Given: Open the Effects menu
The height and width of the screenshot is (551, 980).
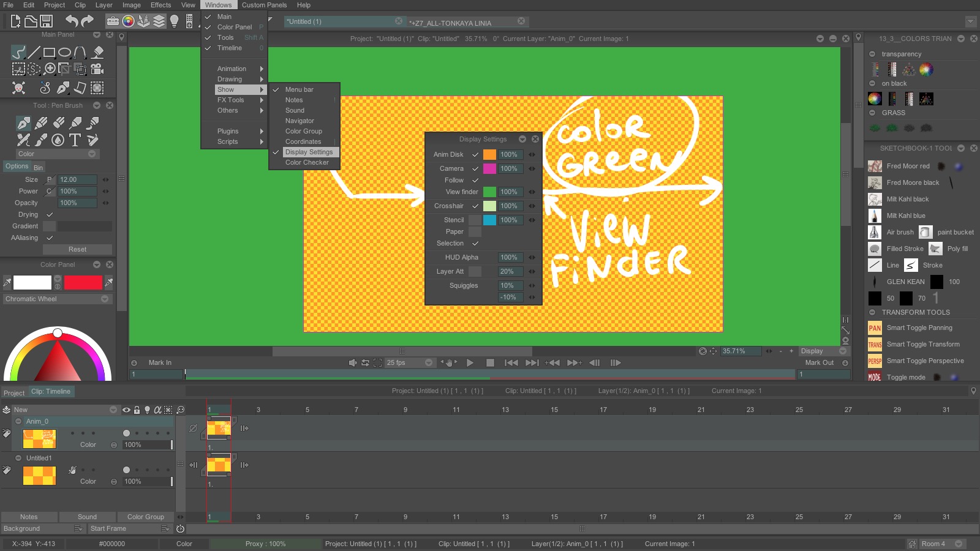Looking at the screenshot, I should pos(161,5).
